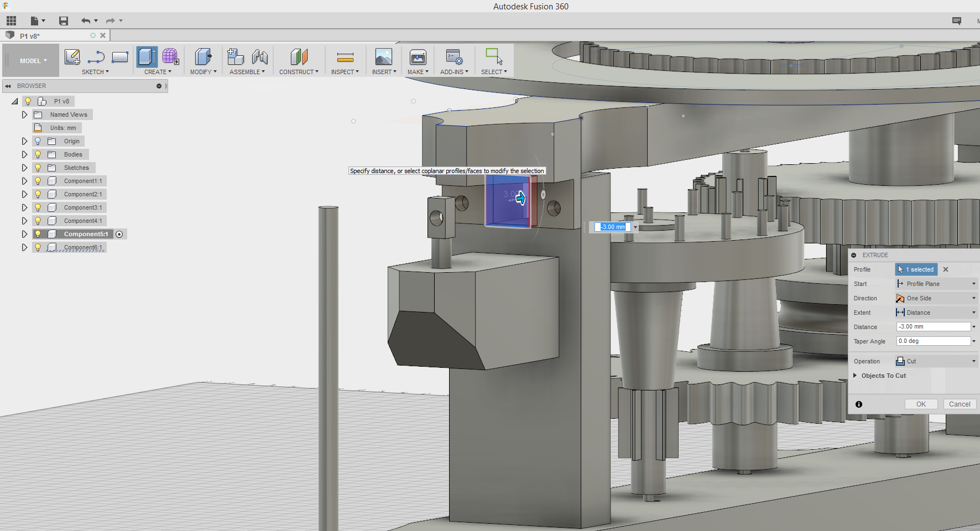This screenshot has width=980, height=531.
Task: Toggle visibility bulb for Origin
Action: pyautogui.click(x=38, y=141)
